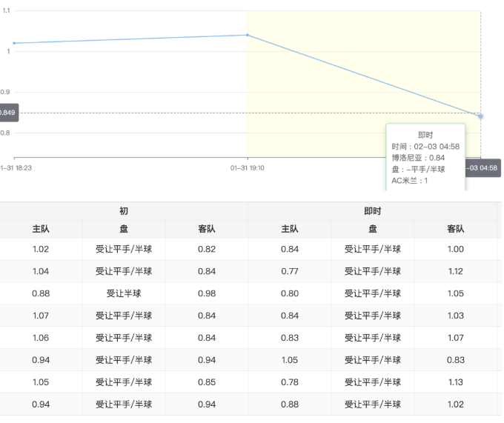Click the highlighted 02-03 04:58 x-axis label
Image resolution: width=504 pixels, height=423 pixels.
[482, 168]
